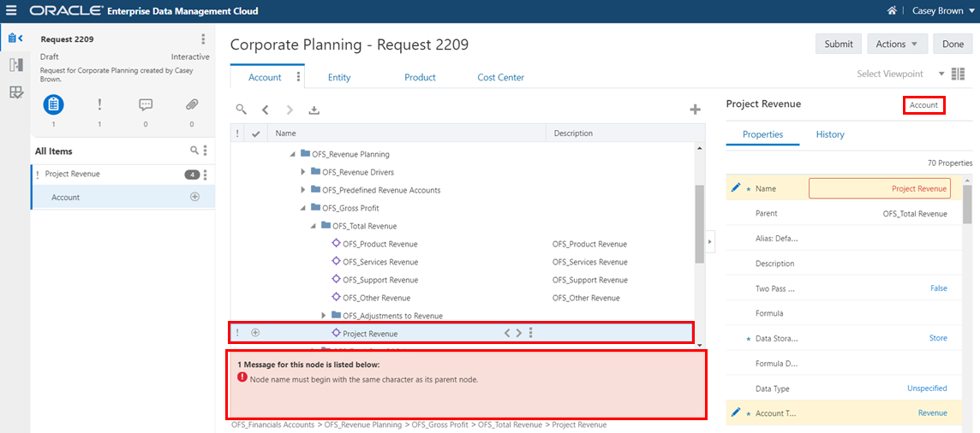Go to next item with forward arrow
The width and height of the screenshot is (980, 433).
290,110
